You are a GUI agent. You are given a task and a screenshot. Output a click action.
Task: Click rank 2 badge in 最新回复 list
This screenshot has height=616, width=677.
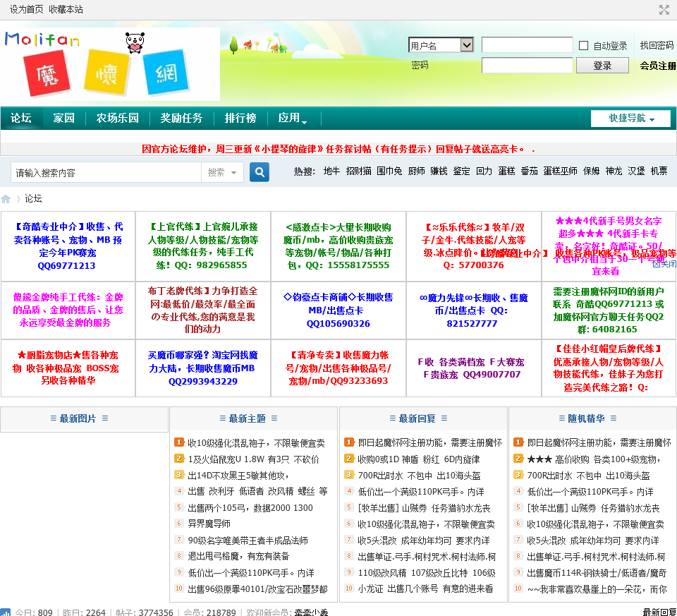coord(349,459)
